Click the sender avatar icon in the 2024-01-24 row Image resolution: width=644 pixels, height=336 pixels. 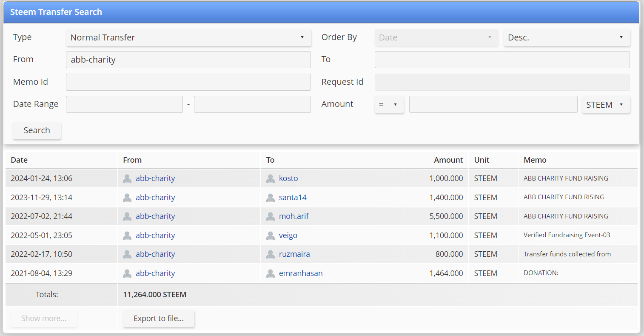(127, 178)
